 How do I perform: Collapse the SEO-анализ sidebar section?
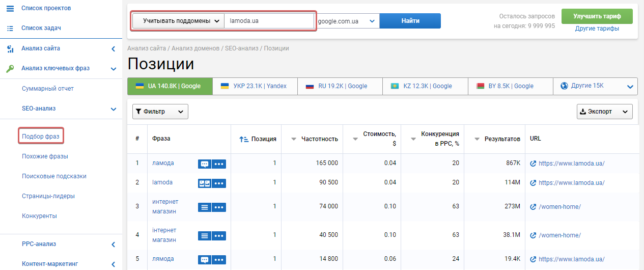click(113, 109)
